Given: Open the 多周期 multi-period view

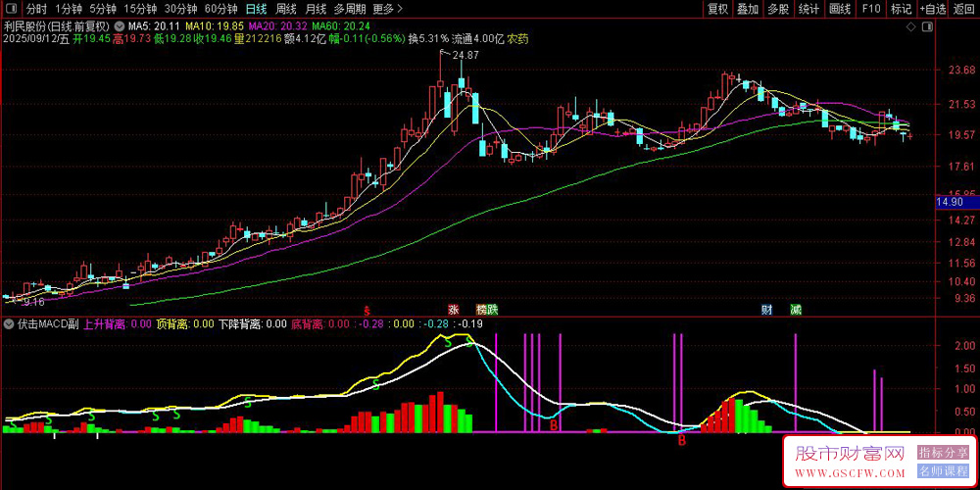Looking at the screenshot, I should (x=350, y=9).
